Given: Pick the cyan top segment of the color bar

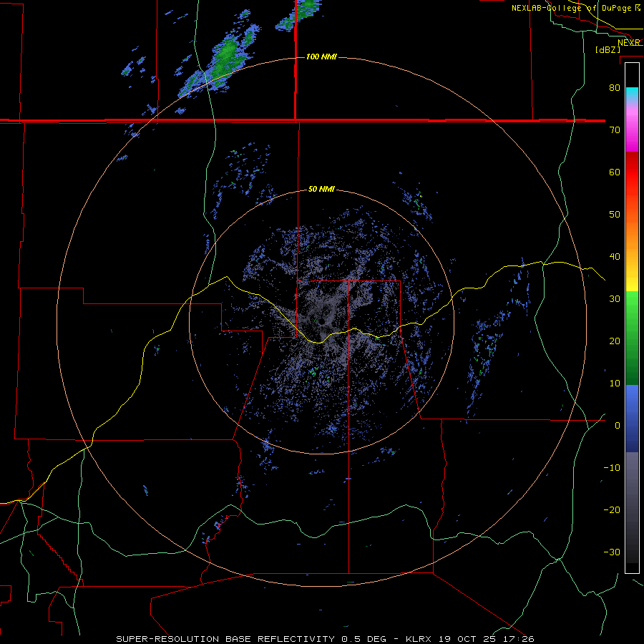Looking at the screenshot, I should pos(632,93).
